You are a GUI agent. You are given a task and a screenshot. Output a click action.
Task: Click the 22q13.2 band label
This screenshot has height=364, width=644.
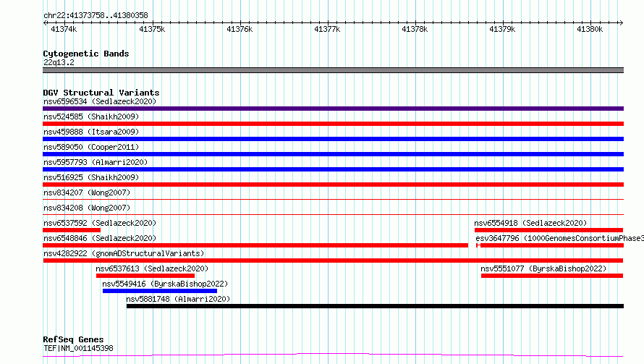[x=59, y=62]
